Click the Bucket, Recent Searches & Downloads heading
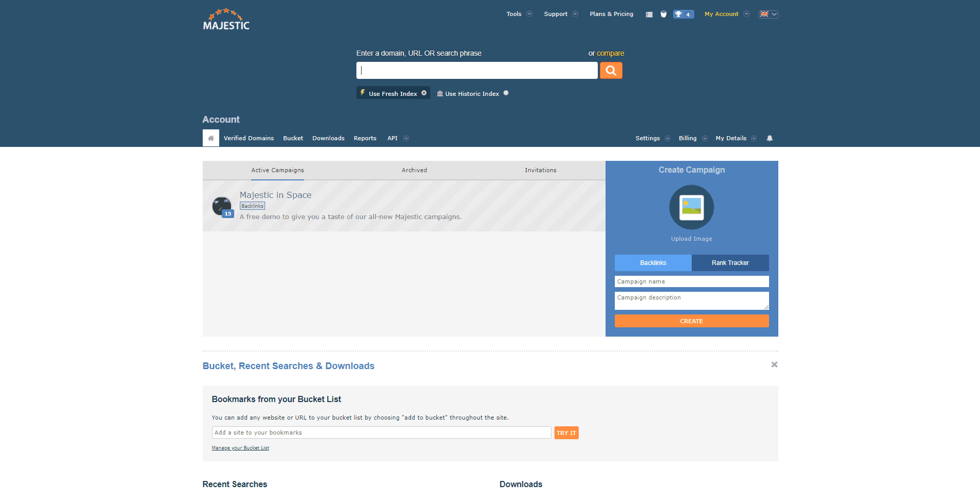 (288, 366)
